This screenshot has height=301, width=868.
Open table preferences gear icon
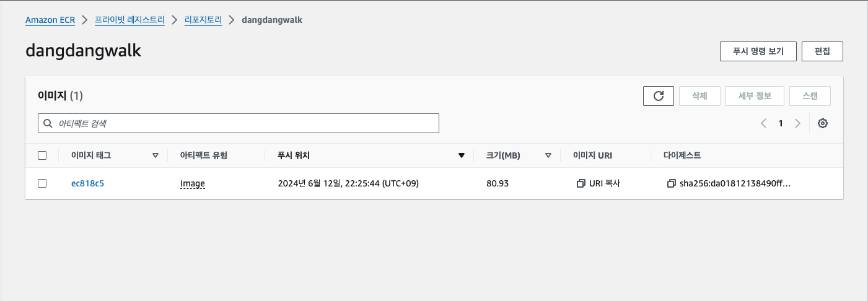pyautogui.click(x=823, y=123)
